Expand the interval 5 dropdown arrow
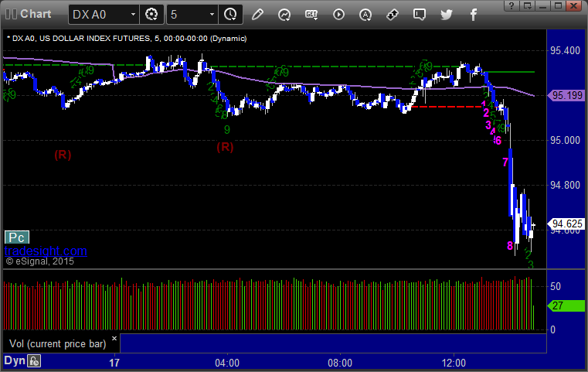The height and width of the screenshot is (372, 588). (212, 15)
